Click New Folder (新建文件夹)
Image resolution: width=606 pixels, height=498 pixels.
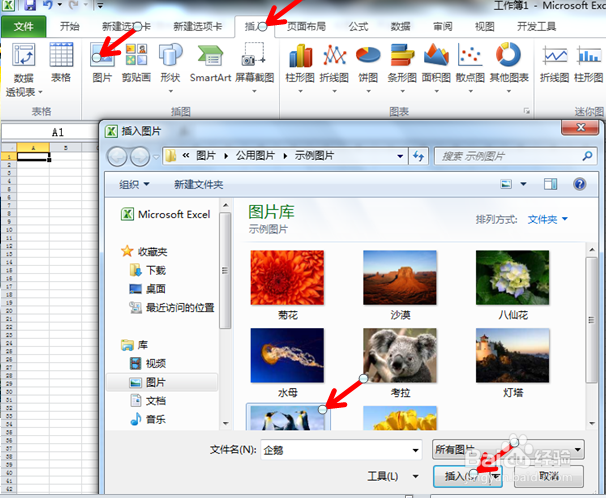199,184
